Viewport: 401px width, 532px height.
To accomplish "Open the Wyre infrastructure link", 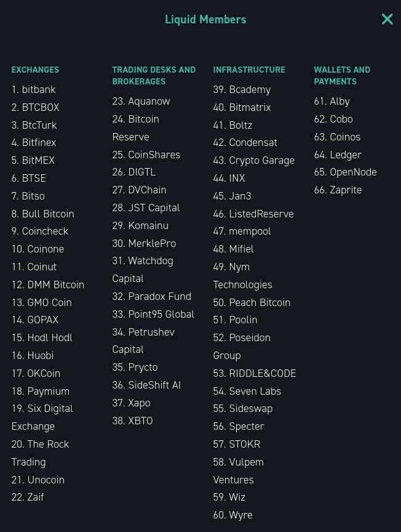I will [x=240, y=515].
